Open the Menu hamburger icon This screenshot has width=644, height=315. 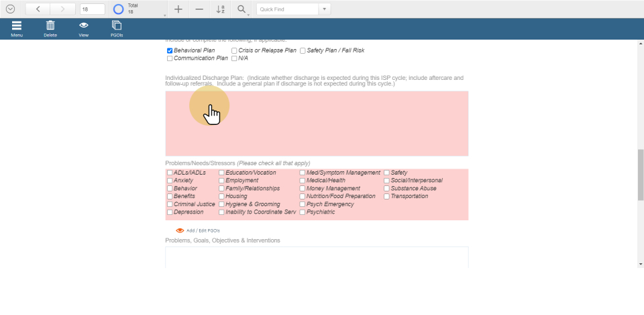tap(16, 26)
